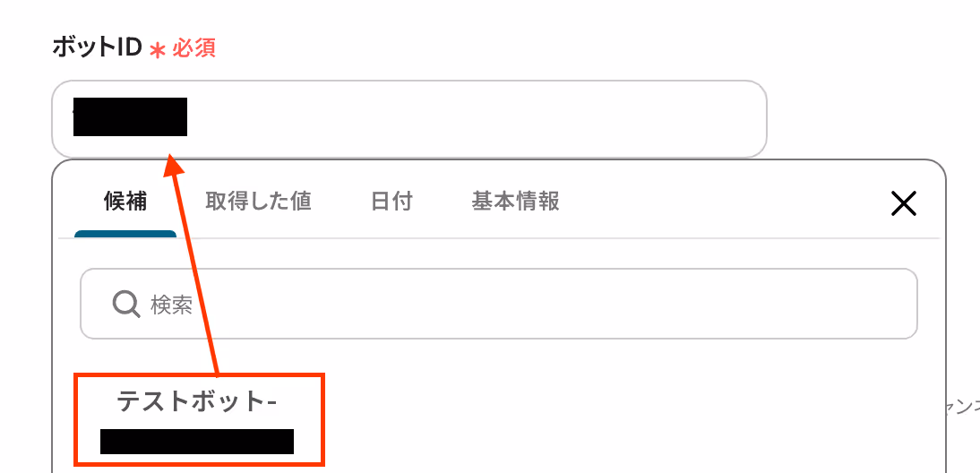The height and width of the screenshot is (473, 980).
Task: Click the blacked-out ID under テストボット-
Action: (197, 441)
